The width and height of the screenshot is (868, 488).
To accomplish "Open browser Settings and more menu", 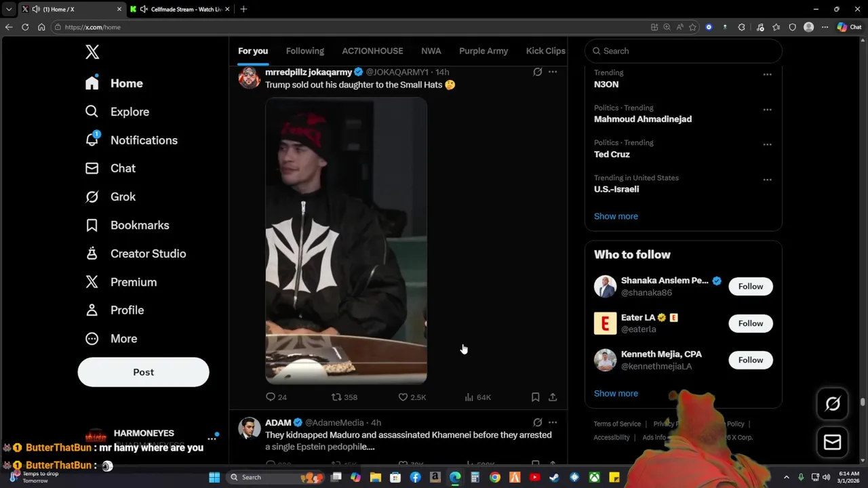I will (825, 27).
